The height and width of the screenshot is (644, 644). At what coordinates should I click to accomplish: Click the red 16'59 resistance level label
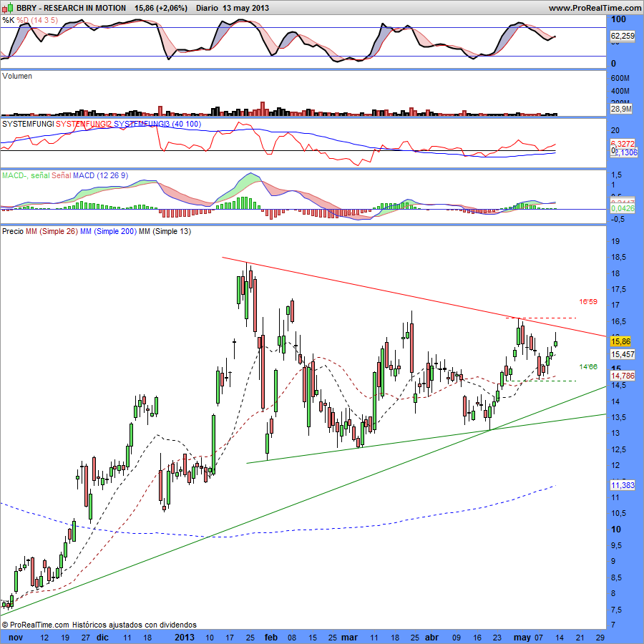(587, 302)
